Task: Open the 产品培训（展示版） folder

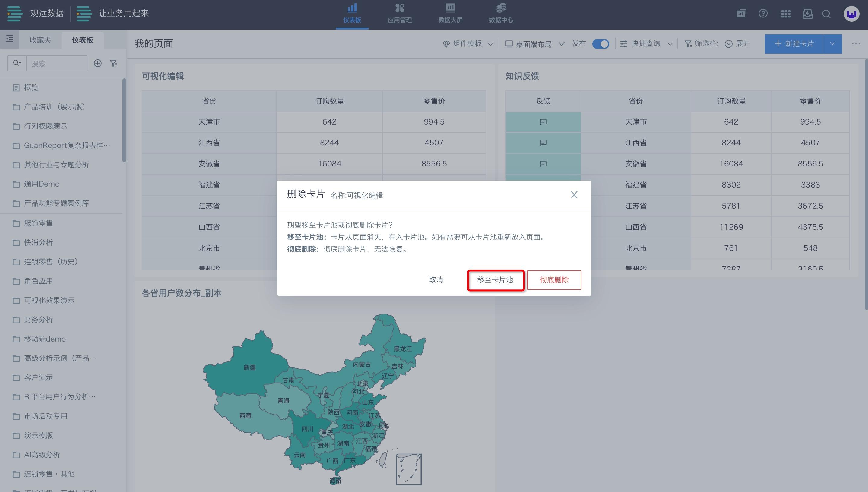Action: pos(61,107)
